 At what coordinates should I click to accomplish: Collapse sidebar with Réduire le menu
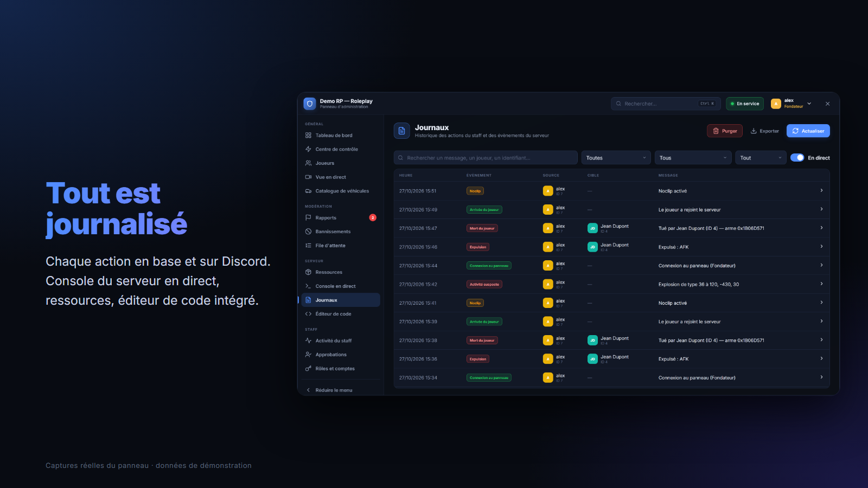341,390
